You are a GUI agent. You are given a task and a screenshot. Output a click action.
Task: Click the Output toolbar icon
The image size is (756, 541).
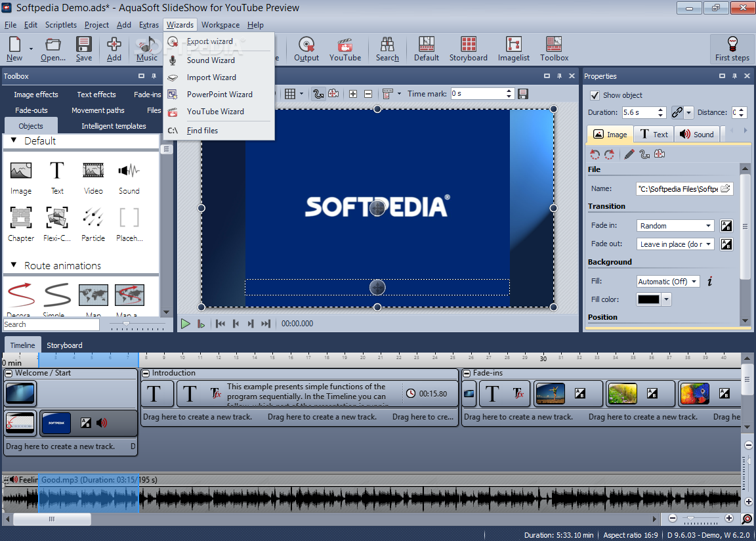pyautogui.click(x=306, y=49)
